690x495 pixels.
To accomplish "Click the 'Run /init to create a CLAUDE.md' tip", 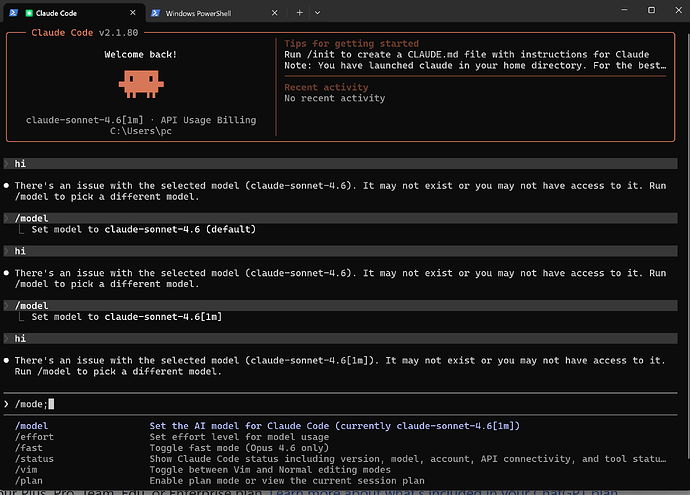I will coord(466,55).
